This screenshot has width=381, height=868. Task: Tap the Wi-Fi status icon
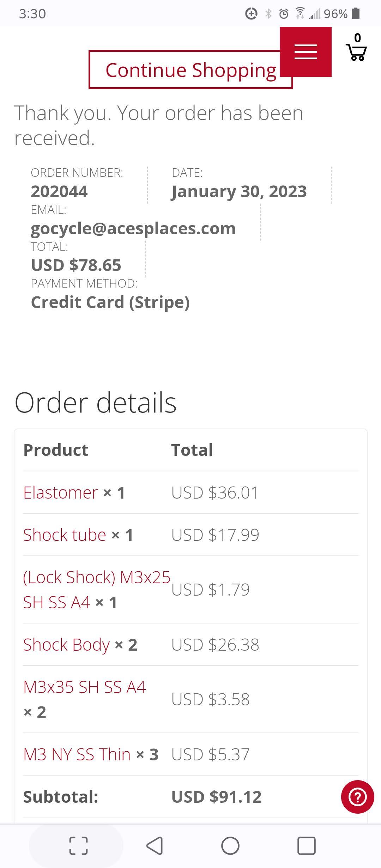coord(300,13)
